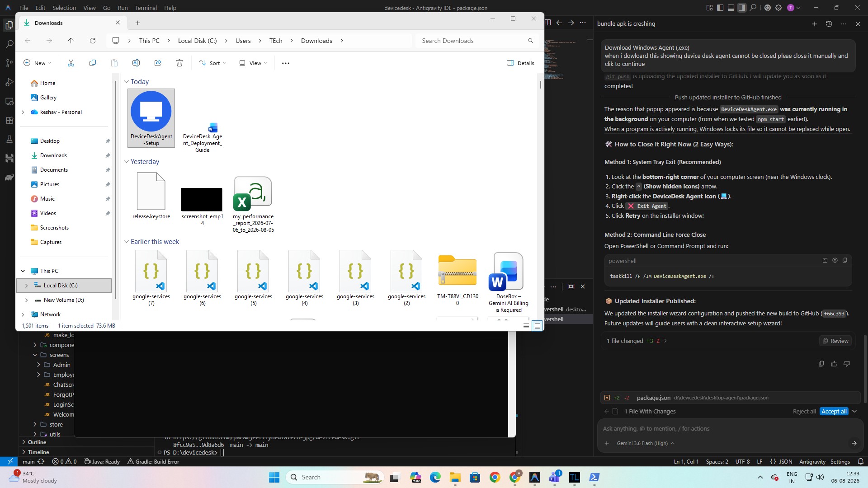Collapse the Today group
This screenshot has height=488, width=868.
(x=127, y=82)
